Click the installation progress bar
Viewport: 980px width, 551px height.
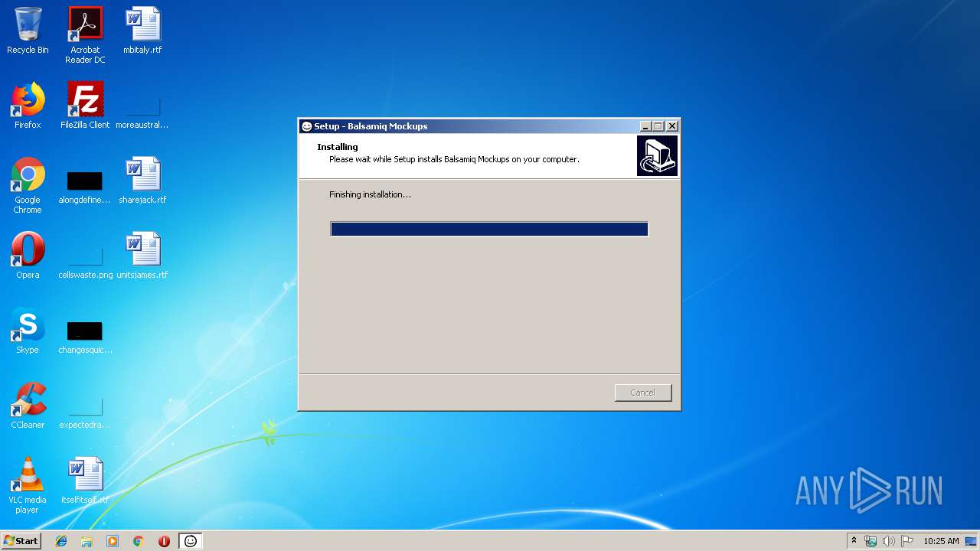point(489,229)
